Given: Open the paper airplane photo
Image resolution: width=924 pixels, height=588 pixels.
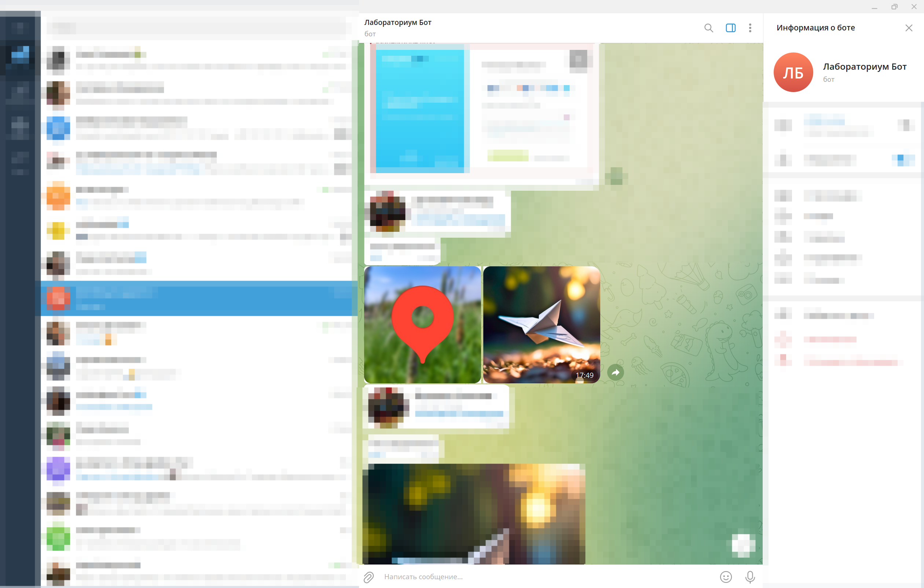Looking at the screenshot, I should click(541, 324).
